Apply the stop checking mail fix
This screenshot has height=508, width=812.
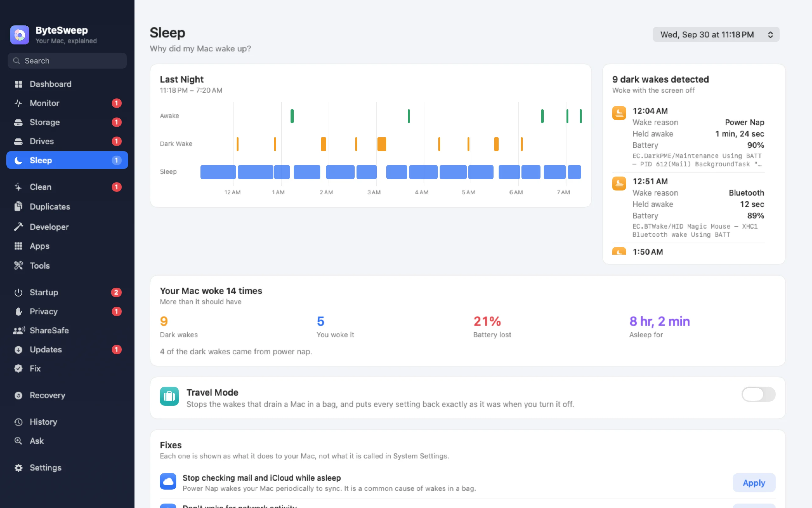coord(754,483)
